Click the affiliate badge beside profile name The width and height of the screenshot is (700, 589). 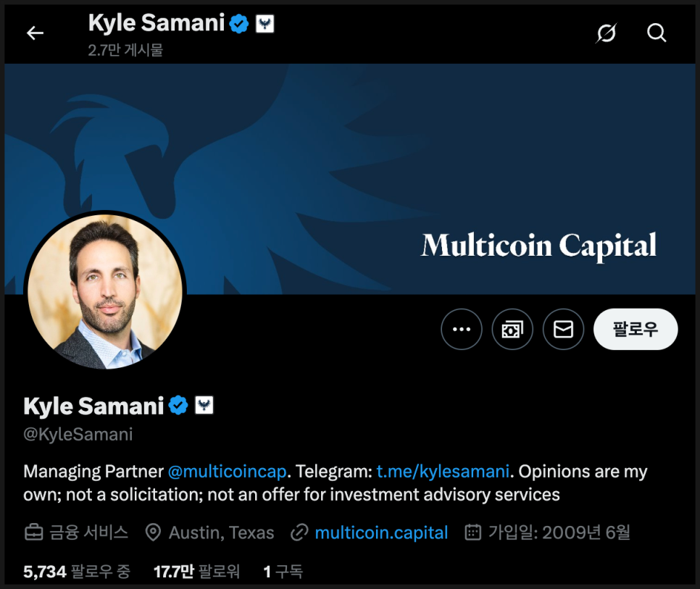[204, 405]
